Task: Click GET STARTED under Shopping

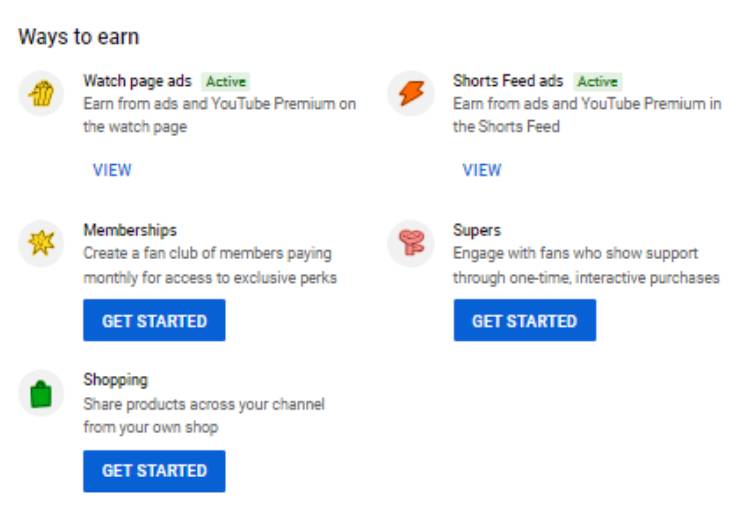Action: click(154, 471)
